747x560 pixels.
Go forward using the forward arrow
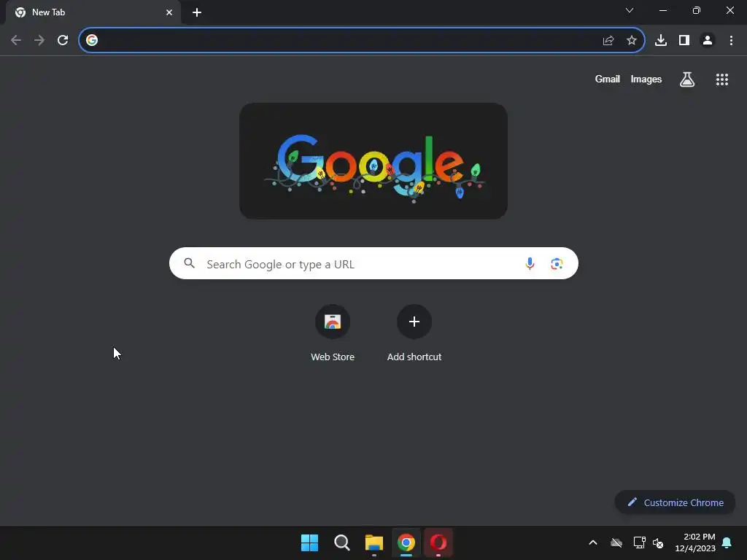[x=39, y=41]
